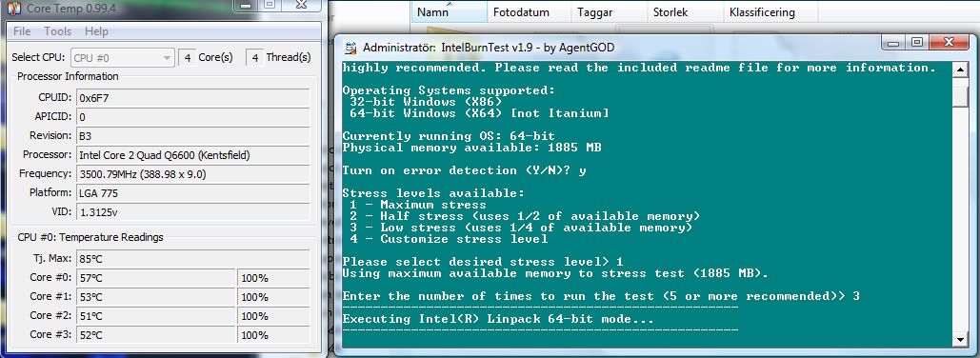Image resolution: width=980 pixels, height=358 pixels.
Task: Click Core #0 temperature 57°C
Action: [156, 278]
